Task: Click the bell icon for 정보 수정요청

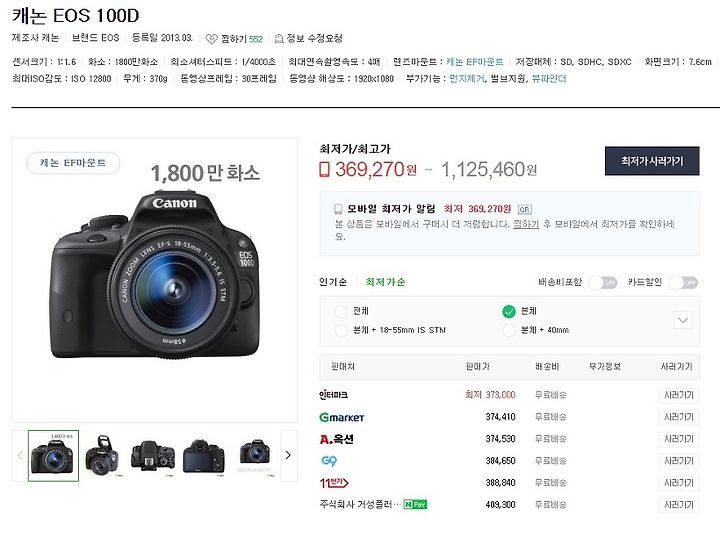Action: pyautogui.click(x=278, y=39)
